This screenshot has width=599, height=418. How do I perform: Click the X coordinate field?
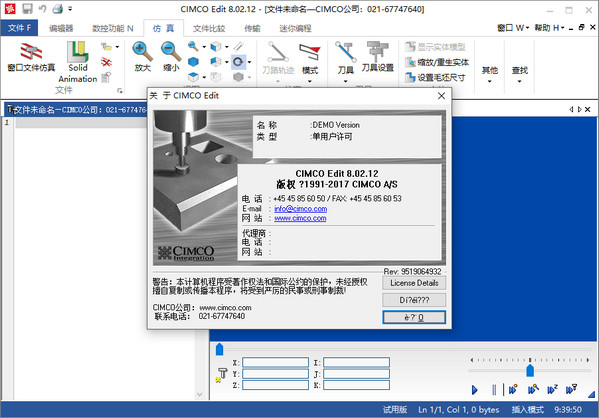point(275,362)
